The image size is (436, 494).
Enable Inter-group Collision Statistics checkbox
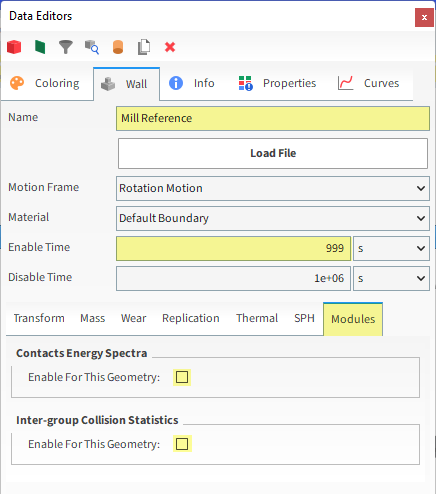coord(182,444)
